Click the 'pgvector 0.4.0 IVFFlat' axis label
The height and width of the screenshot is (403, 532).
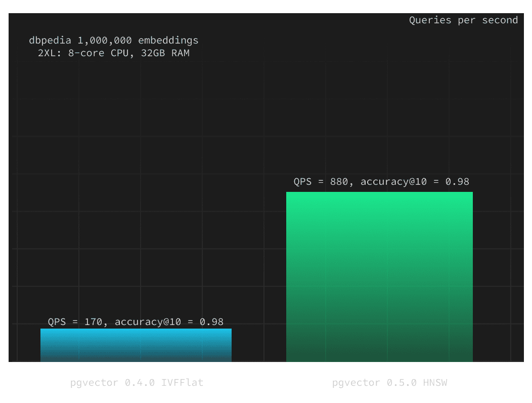click(137, 383)
